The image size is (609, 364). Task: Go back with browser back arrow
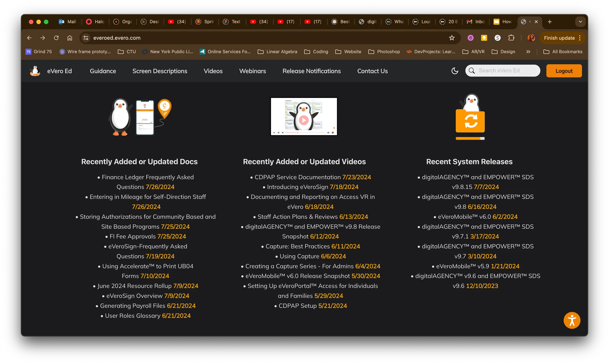coord(29,38)
